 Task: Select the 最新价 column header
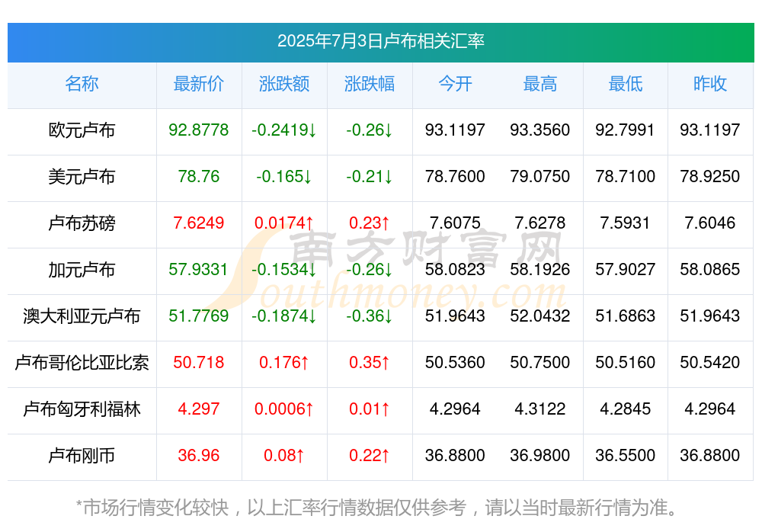[199, 84]
